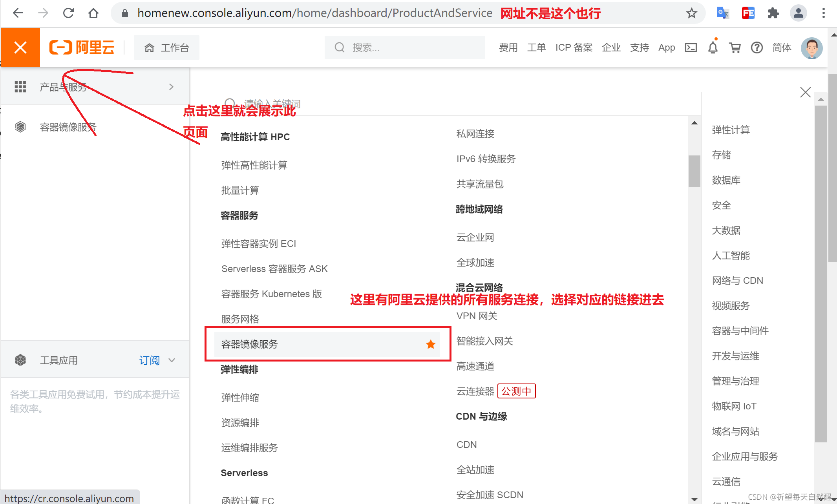
Task: Jump to 物联网 IoT category
Action: point(734,406)
